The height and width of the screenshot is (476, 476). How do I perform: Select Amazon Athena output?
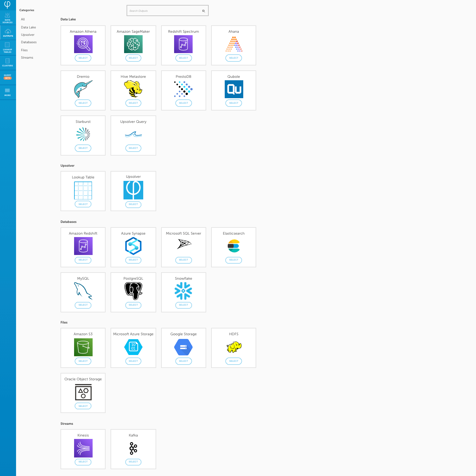(83, 58)
